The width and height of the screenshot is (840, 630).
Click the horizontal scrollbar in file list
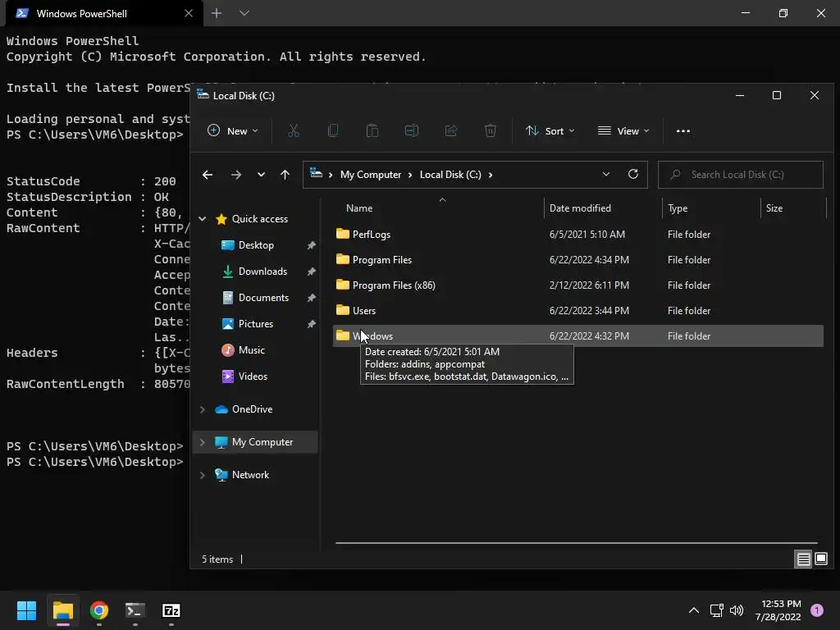[577, 543]
